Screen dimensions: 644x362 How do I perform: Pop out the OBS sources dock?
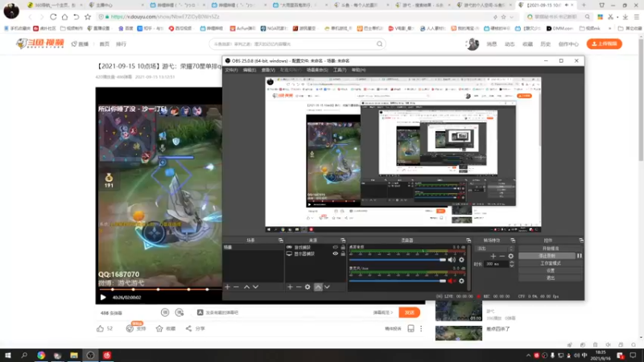[343, 240]
